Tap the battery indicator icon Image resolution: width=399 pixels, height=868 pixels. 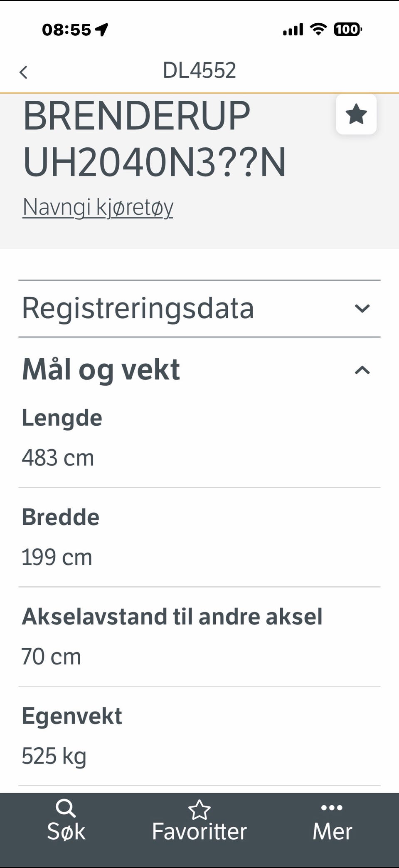348,29
